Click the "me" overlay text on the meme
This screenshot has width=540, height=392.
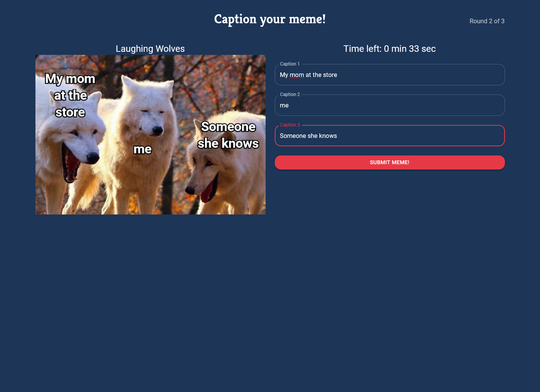tap(143, 149)
